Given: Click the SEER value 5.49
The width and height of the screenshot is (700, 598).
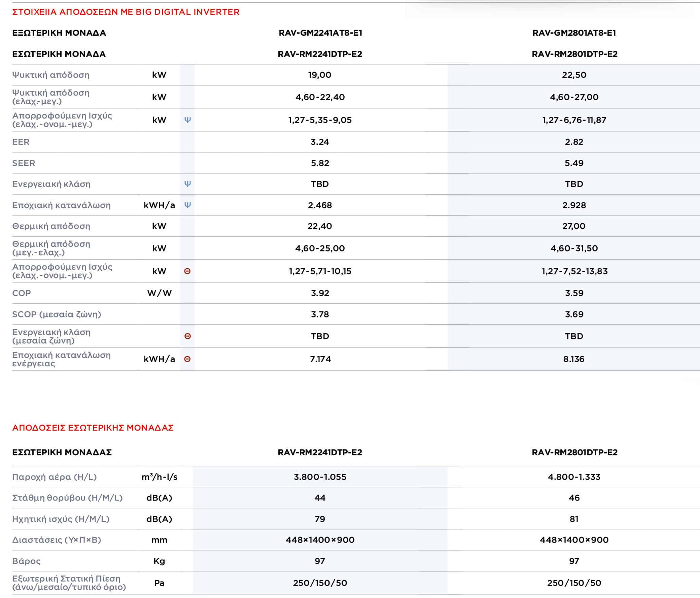Looking at the screenshot, I should [x=574, y=163].
